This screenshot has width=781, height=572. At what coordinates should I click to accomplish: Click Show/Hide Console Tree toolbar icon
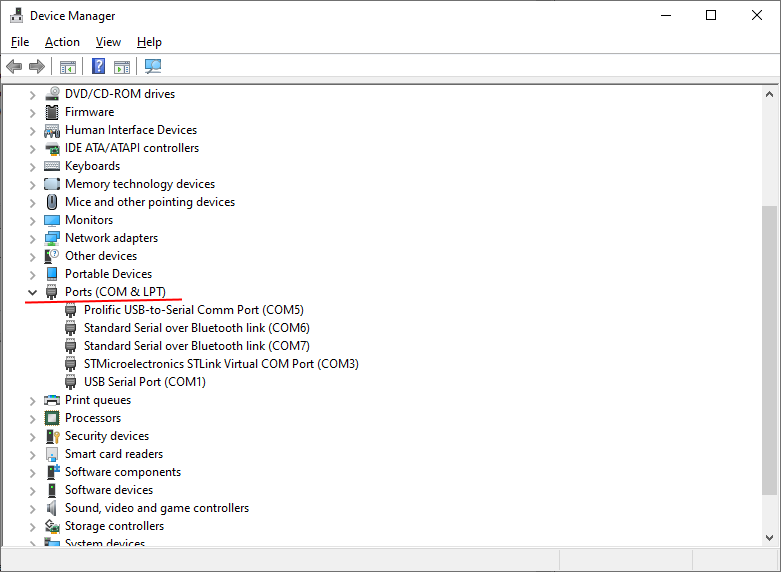click(68, 67)
